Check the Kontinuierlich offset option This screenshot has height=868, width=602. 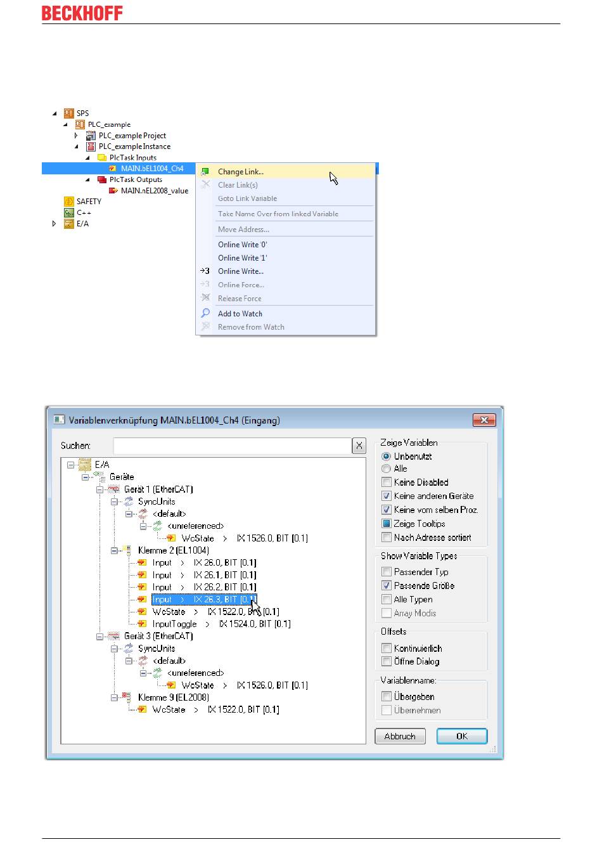point(387,649)
